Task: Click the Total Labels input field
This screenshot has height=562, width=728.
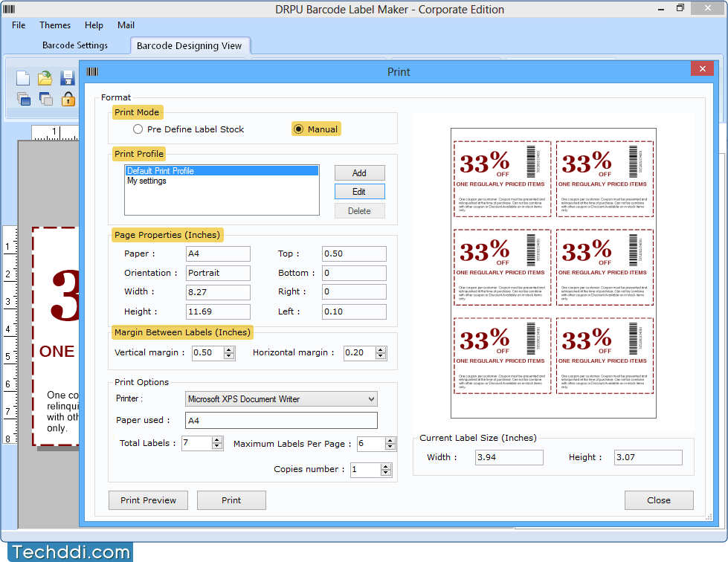Action: tap(197, 443)
